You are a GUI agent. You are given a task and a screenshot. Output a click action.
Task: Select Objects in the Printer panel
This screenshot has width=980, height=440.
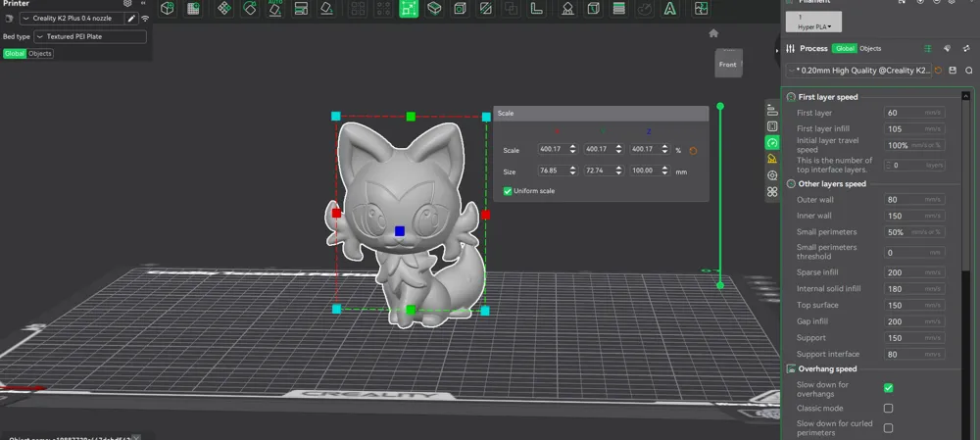40,54
